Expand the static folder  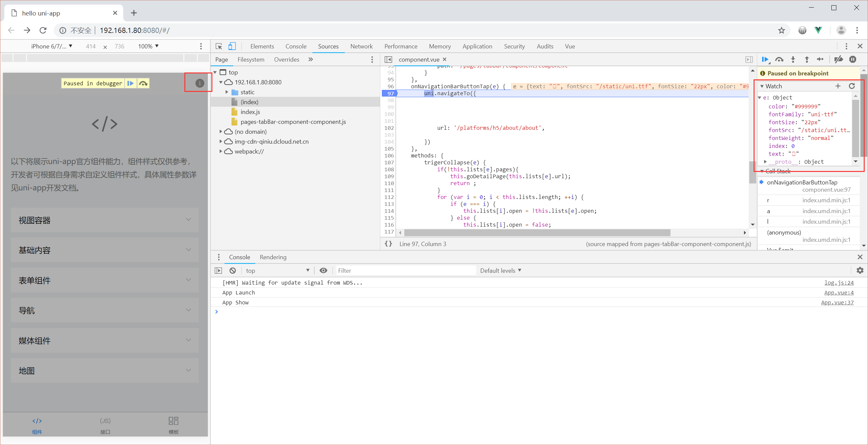[x=227, y=92]
